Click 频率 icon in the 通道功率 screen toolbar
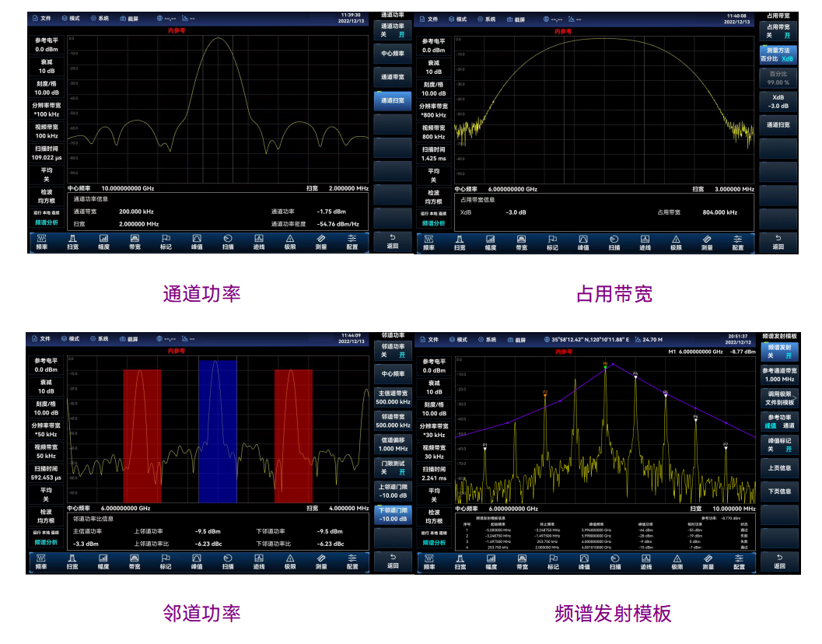822x644 pixels. click(x=41, y=242)
